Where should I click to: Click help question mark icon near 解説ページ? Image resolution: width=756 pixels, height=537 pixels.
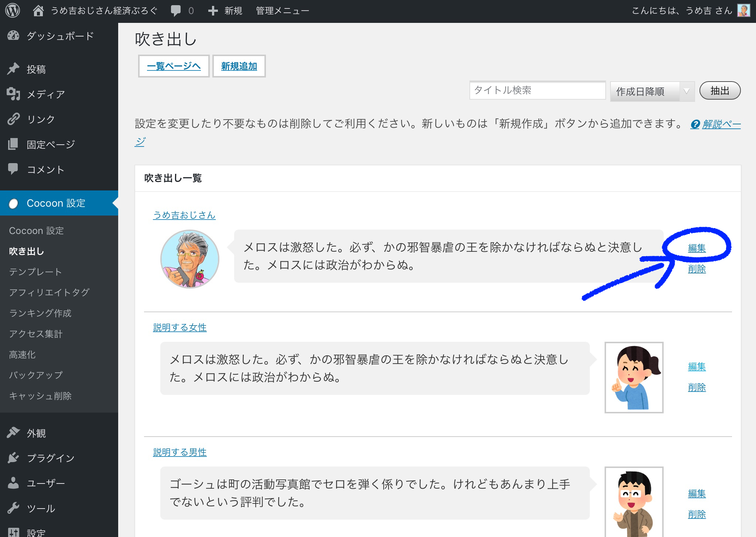click(x=695, y=124)
